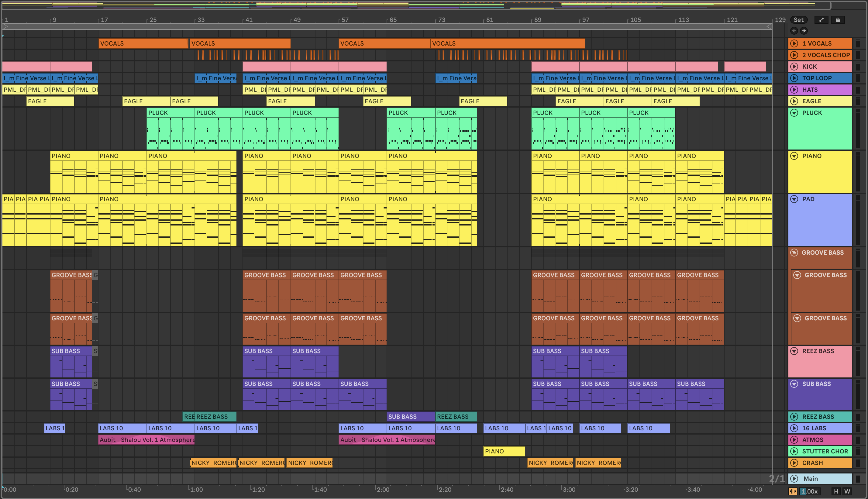This screenshot has width=868, height=499.
Task: Click the 1.00x zoom factor field
Action: coord(809,491)
